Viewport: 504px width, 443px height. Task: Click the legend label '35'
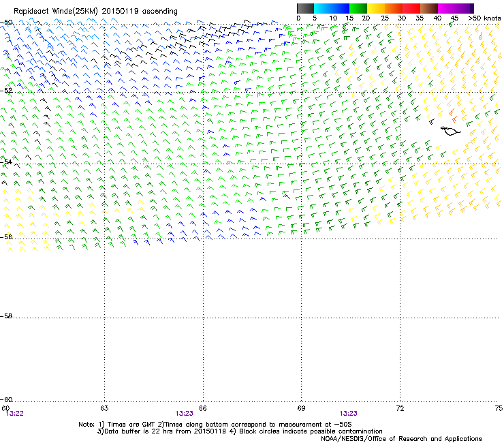tap(420, 18)
